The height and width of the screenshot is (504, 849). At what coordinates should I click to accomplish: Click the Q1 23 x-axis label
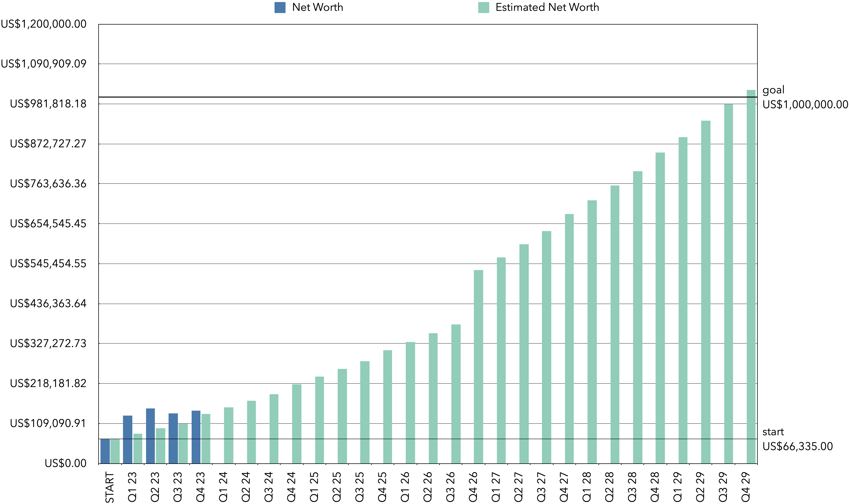coord(132,487)
